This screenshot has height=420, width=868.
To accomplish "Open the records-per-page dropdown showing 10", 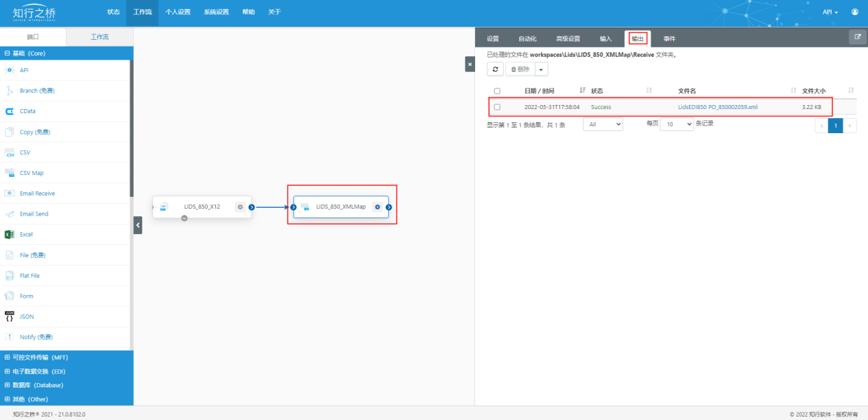I will [676, 125].
